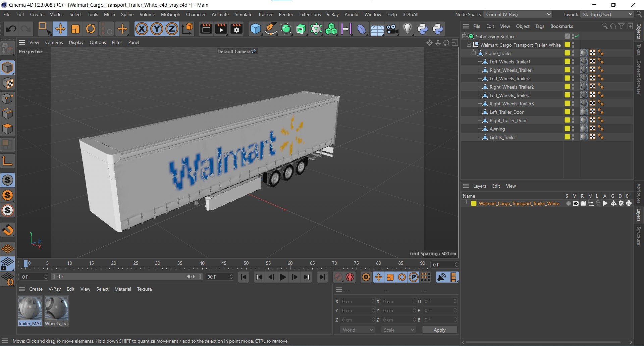Add a light object bulb icon

(x=408, y=29)
